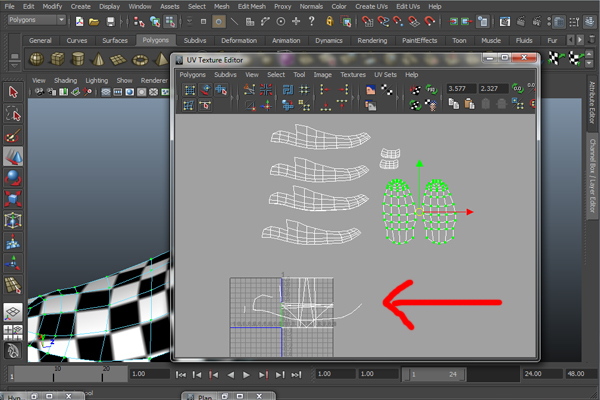Align UVs to maximum U
The height and width of the screenshot is (400, 600).
(342, 90)
